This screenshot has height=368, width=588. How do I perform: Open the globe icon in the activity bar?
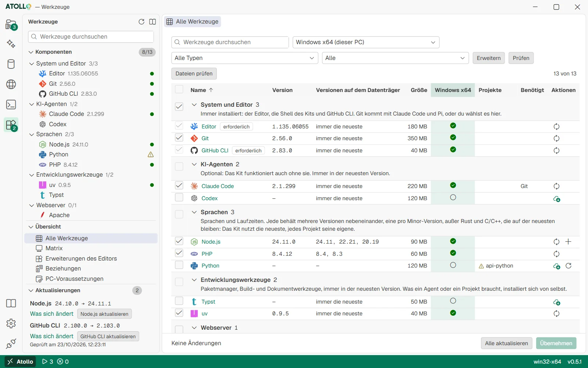(x=11, y=84)
